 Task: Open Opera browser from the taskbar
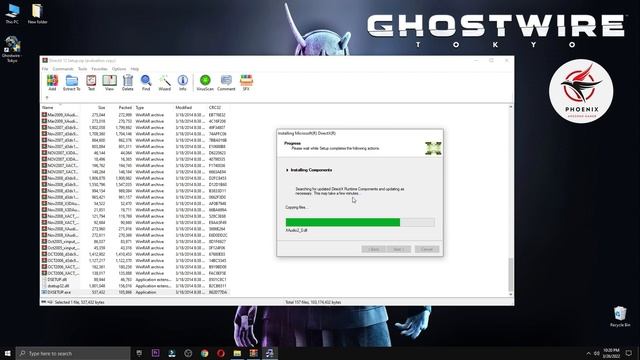(221, 353)
